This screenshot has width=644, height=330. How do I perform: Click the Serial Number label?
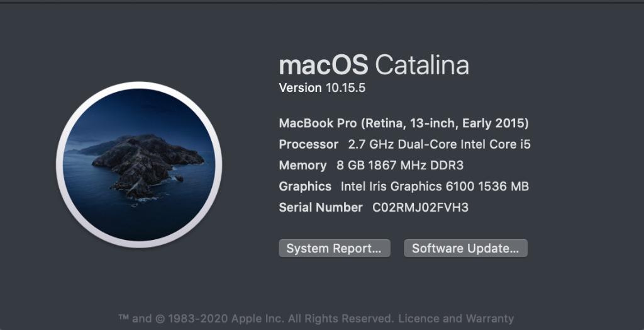click(x=321, y=207)
